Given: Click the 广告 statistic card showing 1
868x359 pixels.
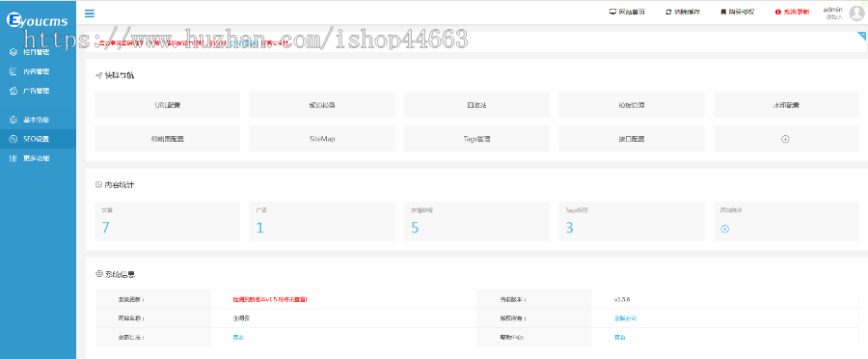Looking at the screenshot, I should [x=322, y=221].
